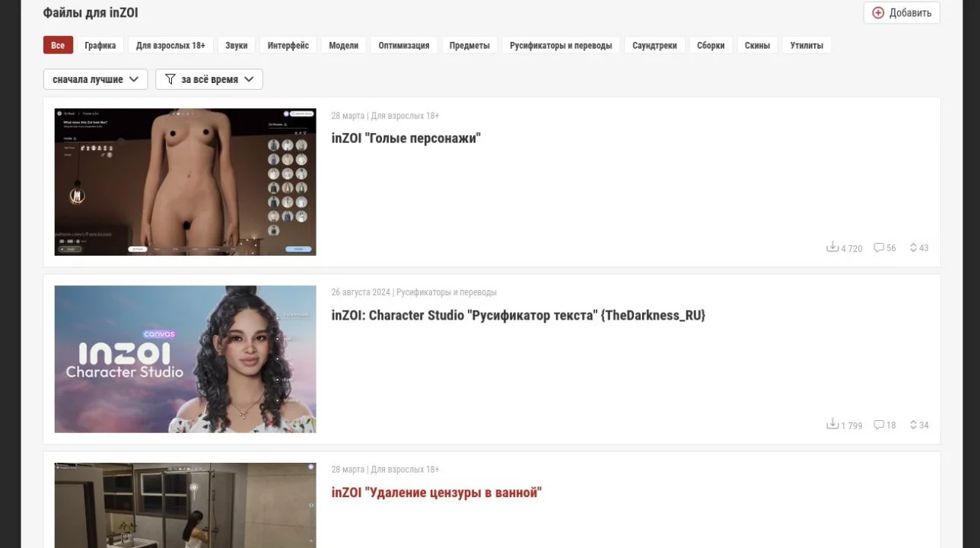Expand the сначала лучшие sort dropdown

(96, 79)
